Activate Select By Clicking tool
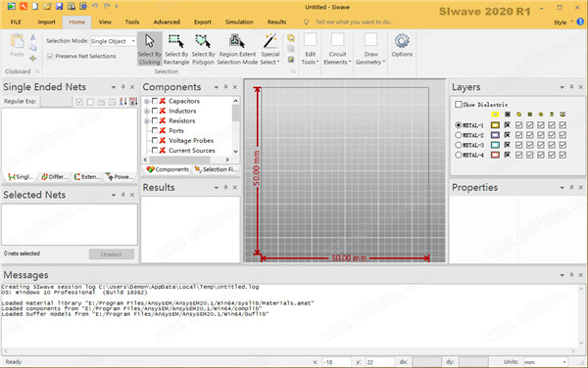Screen dimensions: 588x368 150,49
